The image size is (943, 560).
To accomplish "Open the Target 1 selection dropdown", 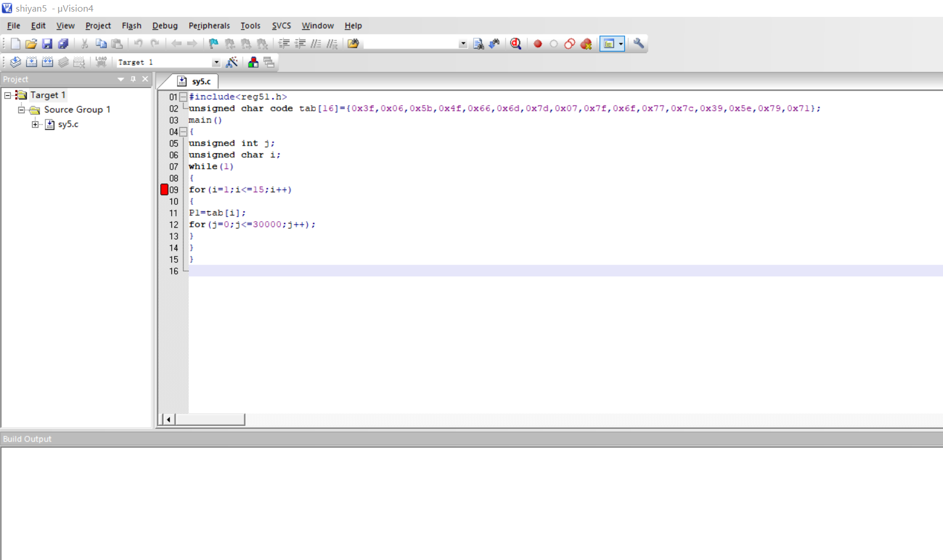I will pos(216,62).
